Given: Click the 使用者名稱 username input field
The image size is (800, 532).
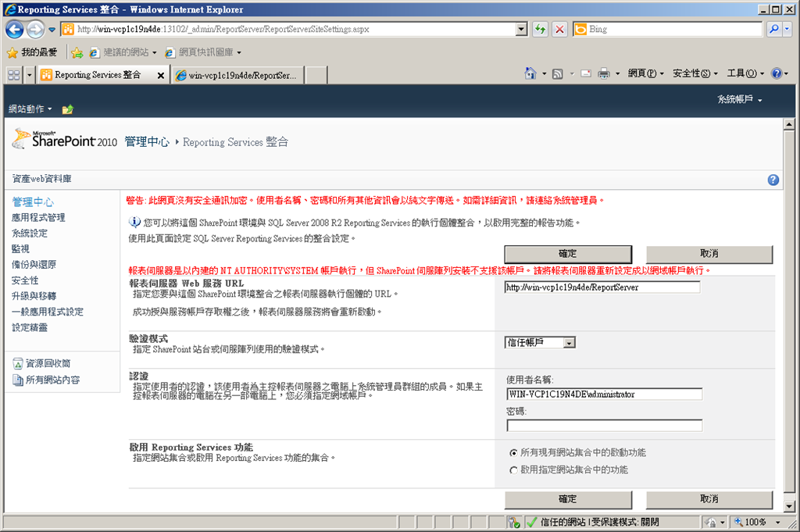Looking at the screenshot, I should pyautogui.click(x=605, y=395).
